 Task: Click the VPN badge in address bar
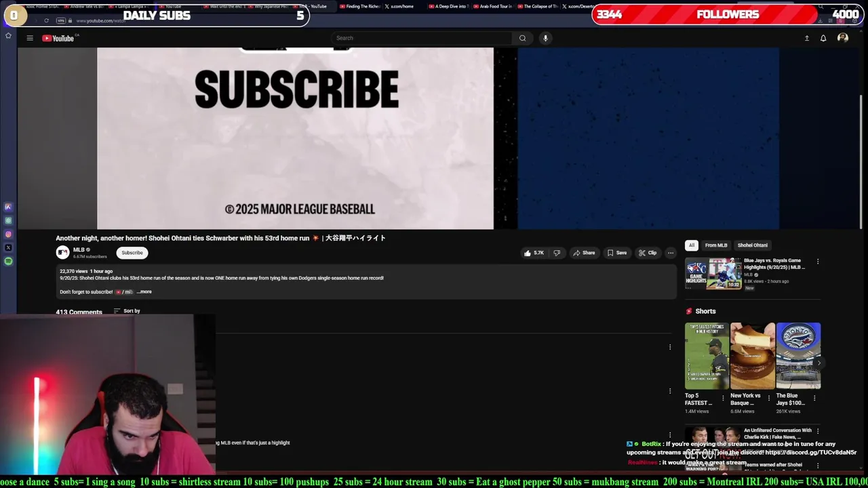click(x=62, y=20)
